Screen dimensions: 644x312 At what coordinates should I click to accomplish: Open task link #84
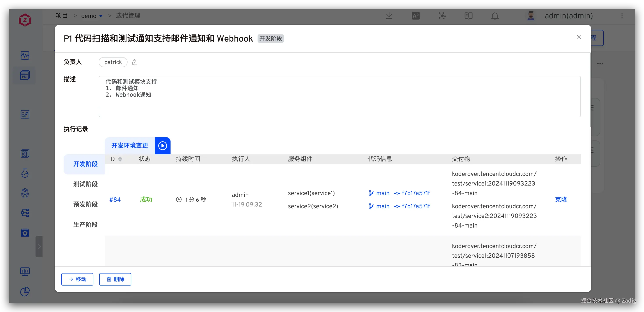point(115,199)
